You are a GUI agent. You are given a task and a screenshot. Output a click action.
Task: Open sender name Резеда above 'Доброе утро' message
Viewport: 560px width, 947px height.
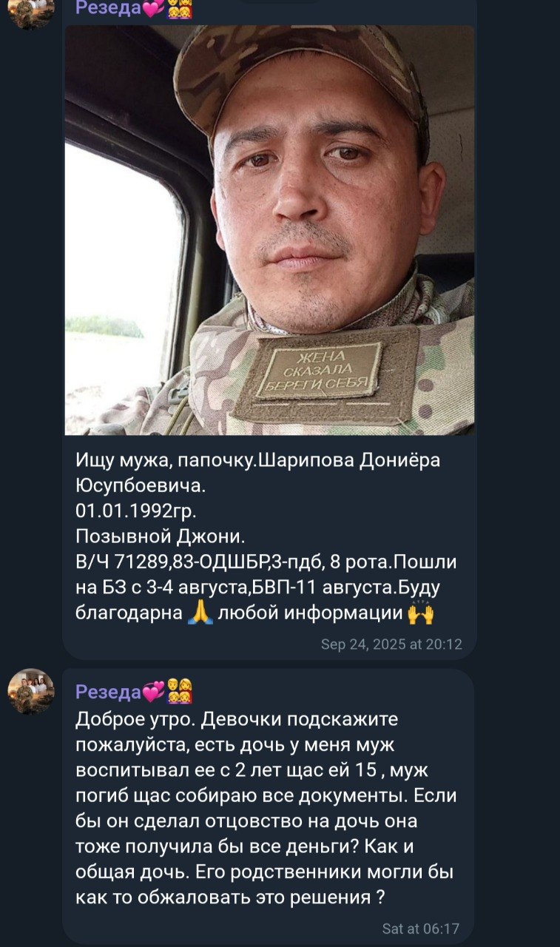[x=108, y=692]
